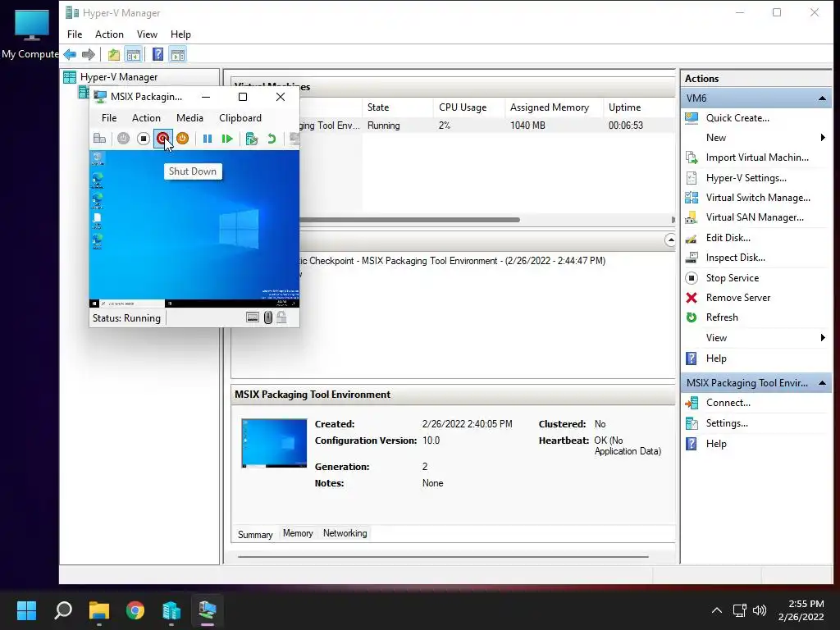Click lock status icon in VM window

(281, 317)
